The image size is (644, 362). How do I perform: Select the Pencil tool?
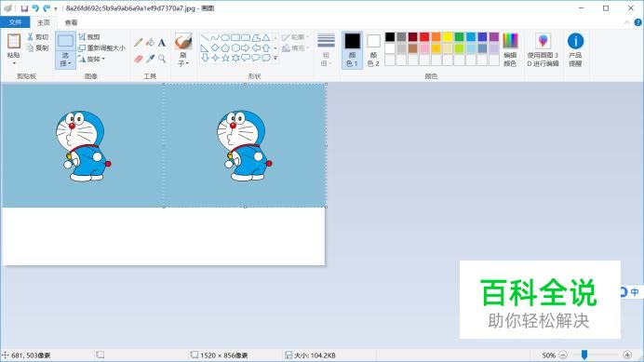pos(139,42)
